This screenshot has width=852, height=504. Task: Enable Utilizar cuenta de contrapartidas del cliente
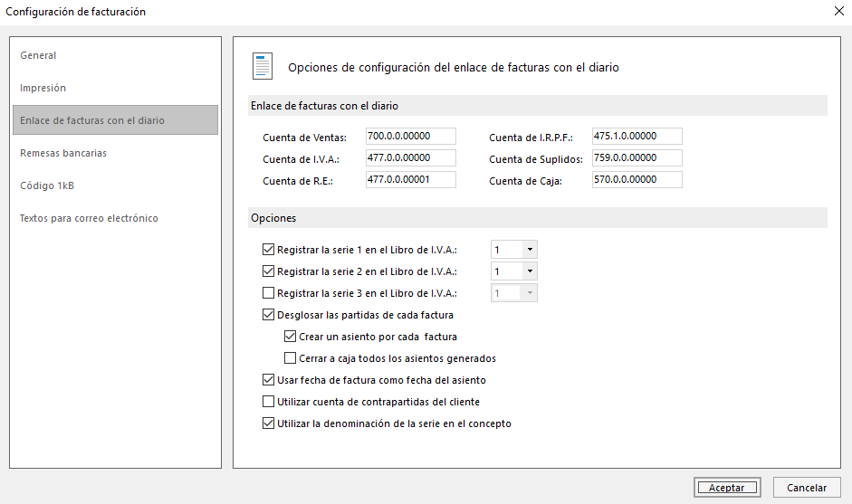[x=268, y=402]
